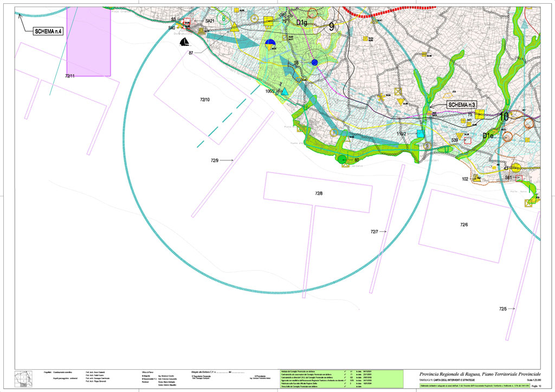This screenshot has width=555, height=392.
Task: Select the green circle marker labeled 60
Action: [342, 159]
